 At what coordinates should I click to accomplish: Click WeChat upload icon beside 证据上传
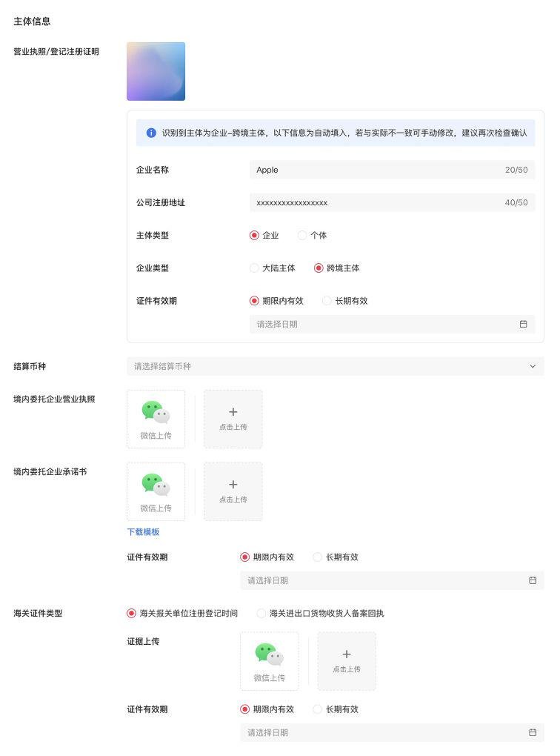pyautogui.click(x=270, y=661)
